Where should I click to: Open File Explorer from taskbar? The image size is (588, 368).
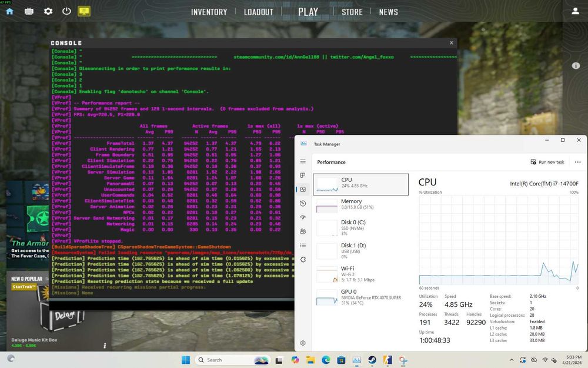pyautogui.click(x=310, y=360)
